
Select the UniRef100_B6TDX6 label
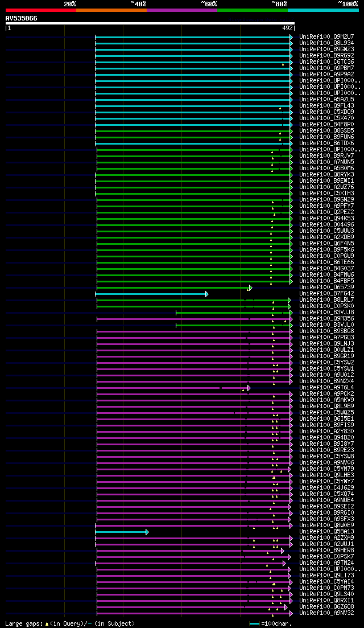point(326,143)
